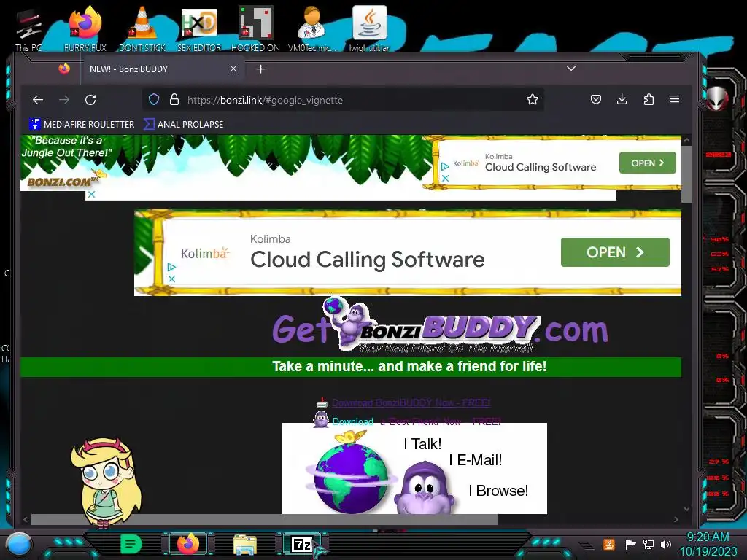Click the site padlock security icon
The image size is (747, 560).
coord(174,99)
